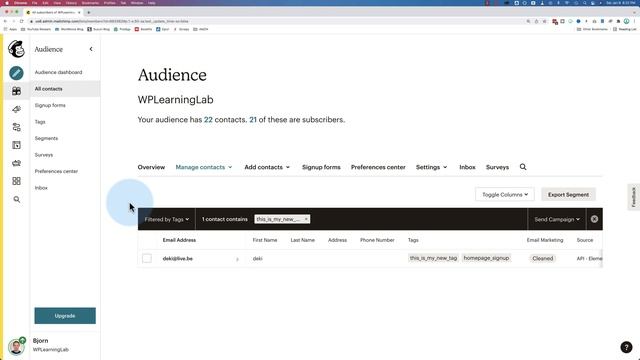This screenshot has height=360, width=640.
Task: Open the Apple menu
Action: click(7, 2)
